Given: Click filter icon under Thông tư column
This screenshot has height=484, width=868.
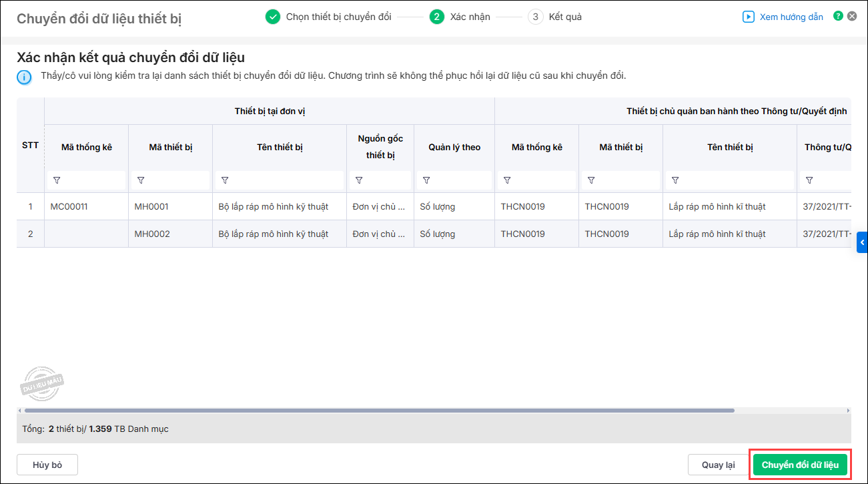Looking at the screenshot, I should (x=809, y=180).
